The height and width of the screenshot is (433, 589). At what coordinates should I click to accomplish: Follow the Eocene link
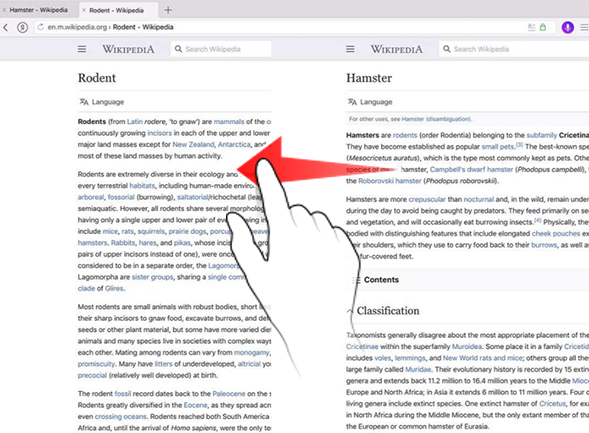(195, 405)
